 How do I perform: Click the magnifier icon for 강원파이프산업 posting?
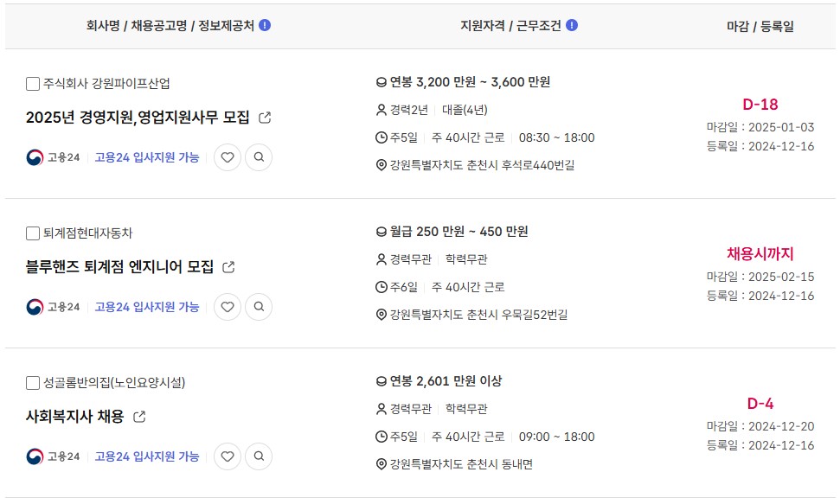[259, 157]
